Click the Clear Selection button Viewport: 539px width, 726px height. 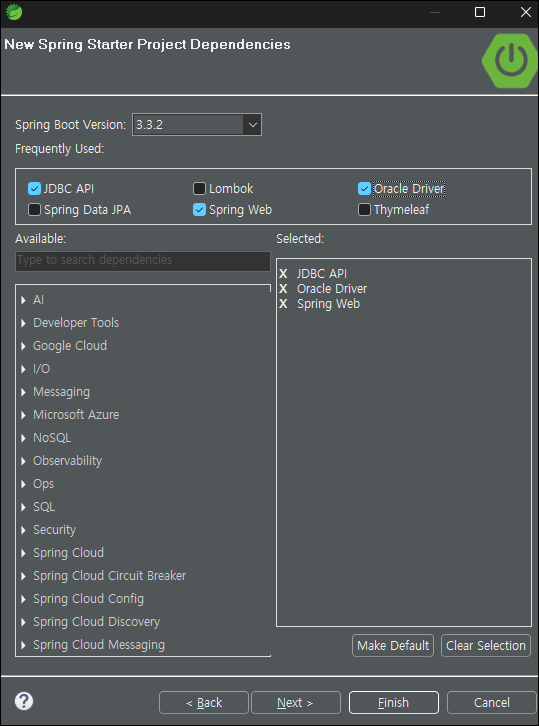486,645
